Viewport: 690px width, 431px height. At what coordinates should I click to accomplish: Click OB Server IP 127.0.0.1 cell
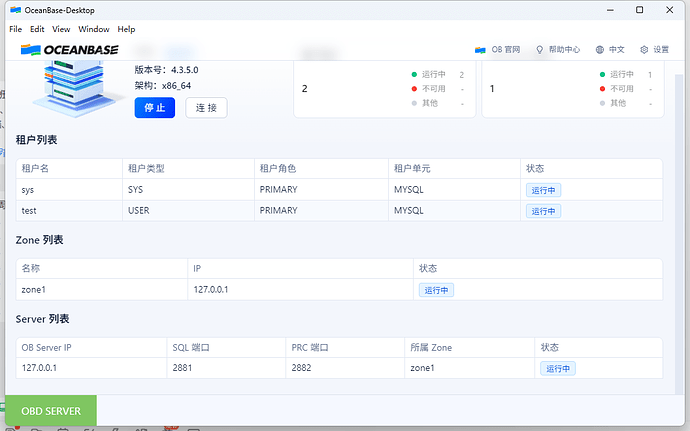91,368
